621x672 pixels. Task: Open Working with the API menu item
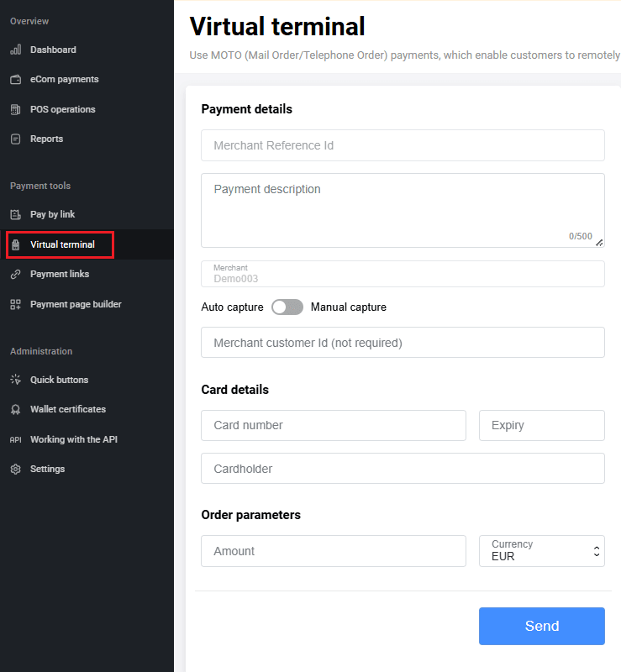(73, 439)
